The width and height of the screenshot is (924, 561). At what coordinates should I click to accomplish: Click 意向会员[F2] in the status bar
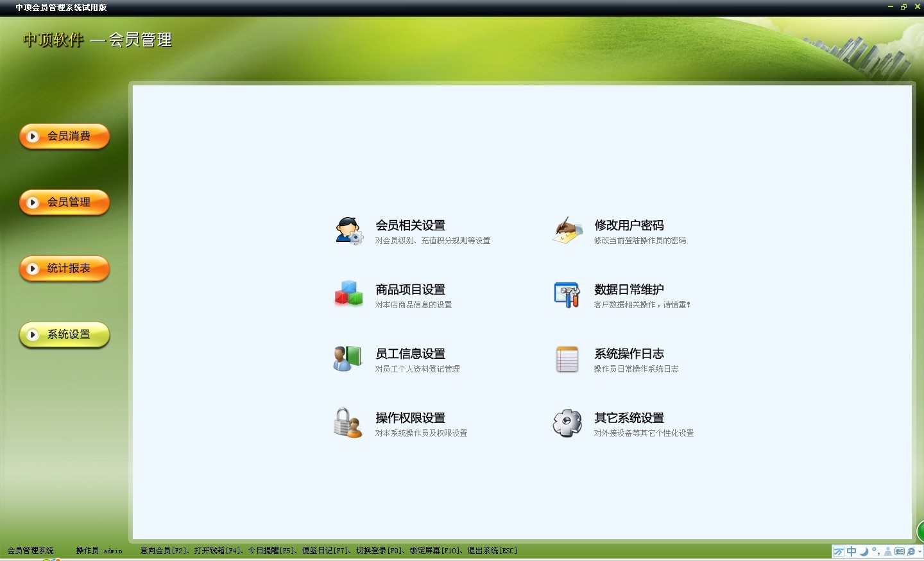coord(164,551)
